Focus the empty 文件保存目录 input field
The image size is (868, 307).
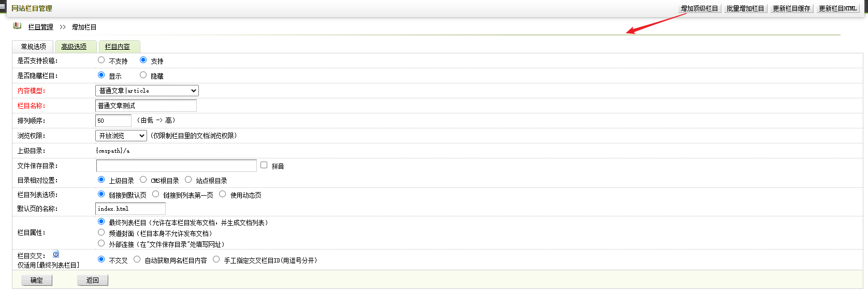(x=177, y=166)
